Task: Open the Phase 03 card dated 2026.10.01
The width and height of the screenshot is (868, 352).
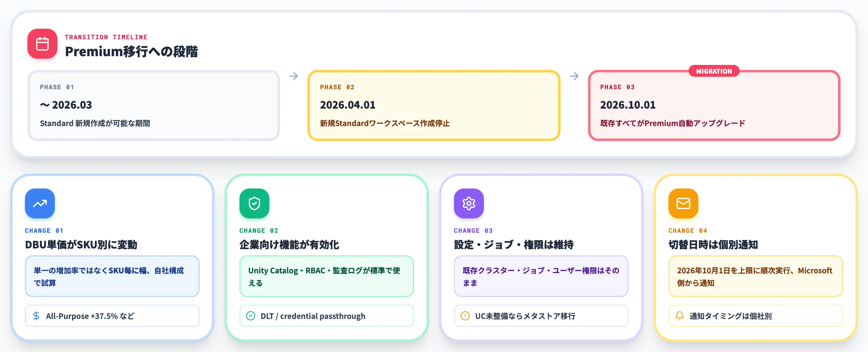Action: [714, 105]
